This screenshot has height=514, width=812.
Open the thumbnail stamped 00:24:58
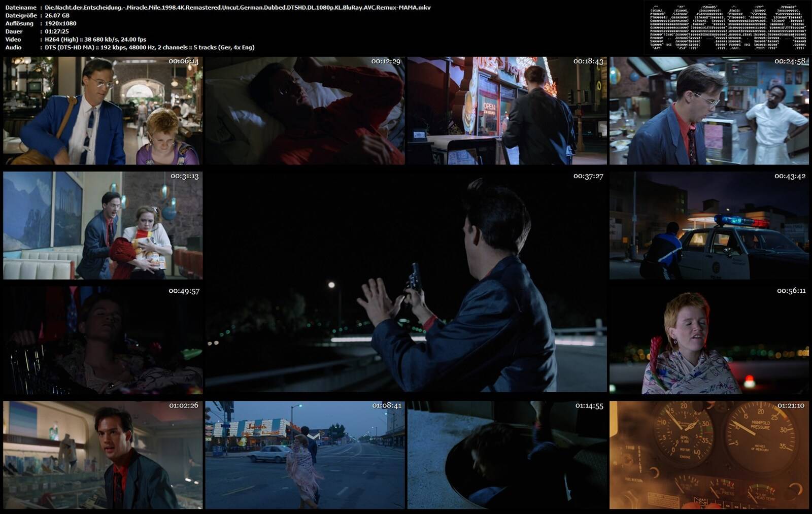pos(709,111)
